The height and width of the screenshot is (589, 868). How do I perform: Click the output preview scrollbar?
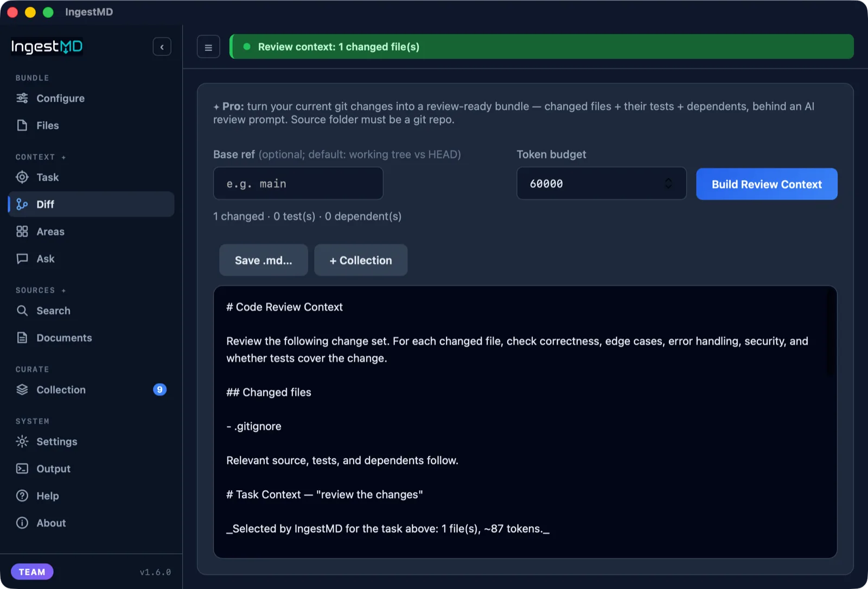[829, 334]
